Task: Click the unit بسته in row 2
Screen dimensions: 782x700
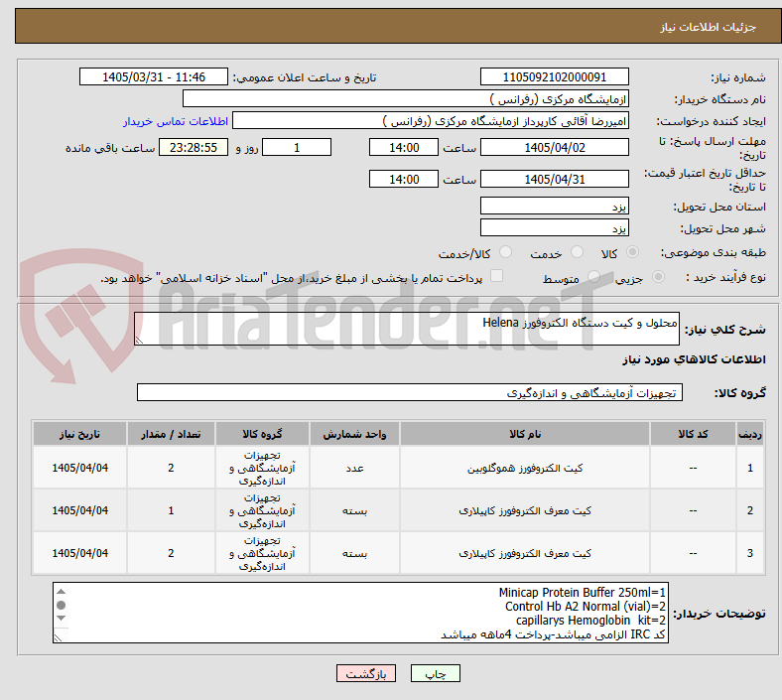Action: 354,511
